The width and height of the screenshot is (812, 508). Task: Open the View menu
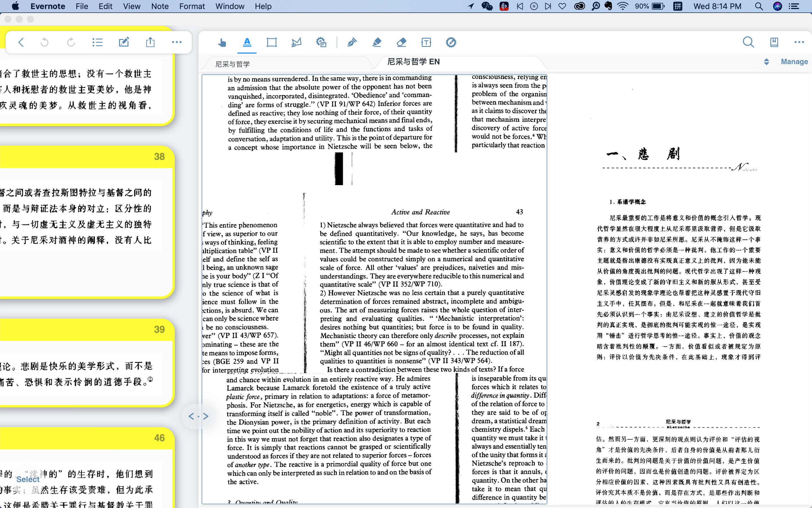pyautogui.click(x=132, y=6)
